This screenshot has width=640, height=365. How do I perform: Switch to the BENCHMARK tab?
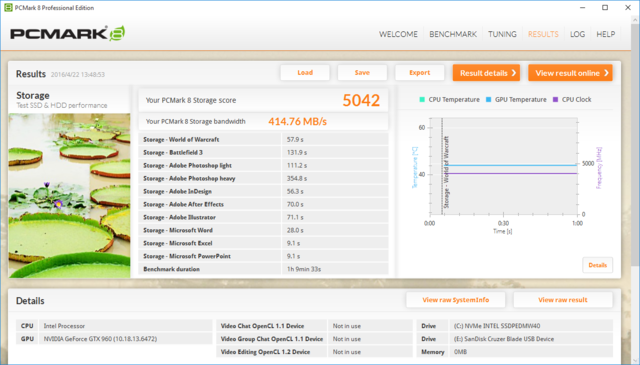453,34
